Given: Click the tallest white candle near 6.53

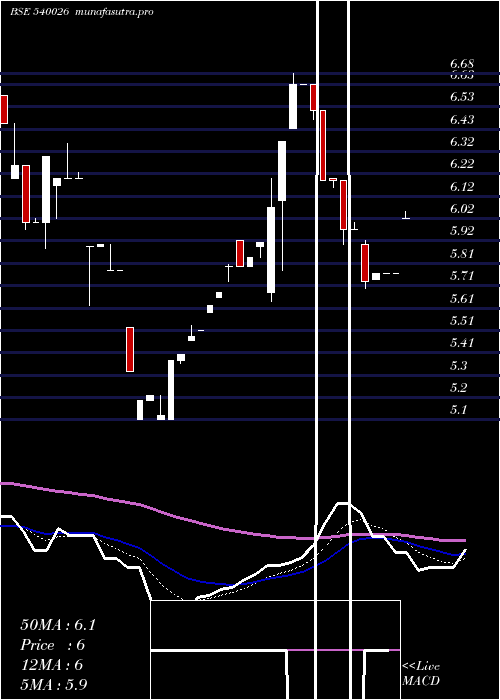Looking at the screenshot, I should tap(293, 106).
